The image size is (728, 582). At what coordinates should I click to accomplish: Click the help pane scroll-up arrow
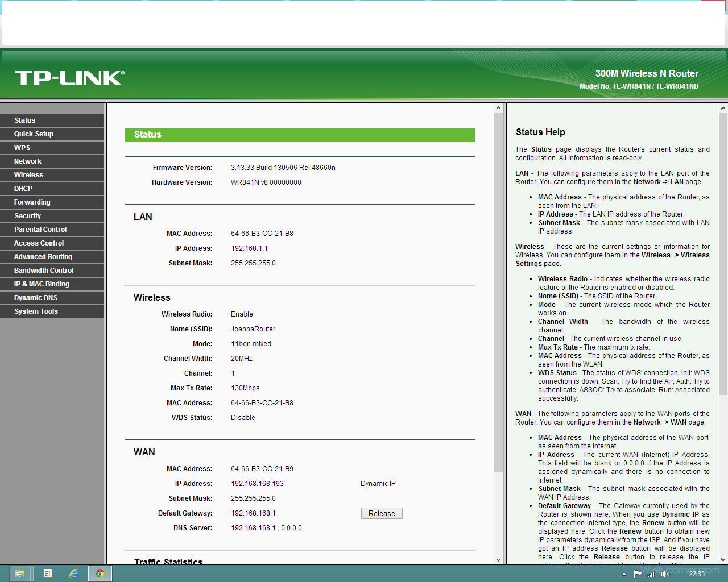pos(723,108)
